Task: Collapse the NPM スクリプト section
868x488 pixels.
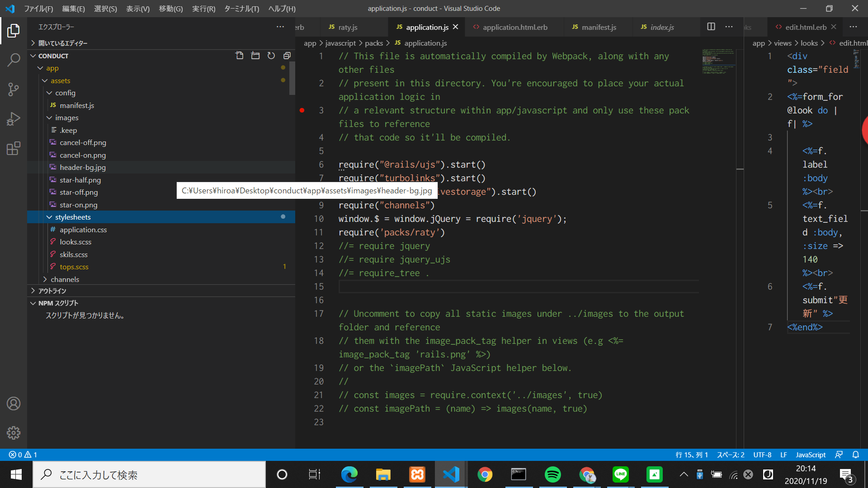Action: click(33, 303)
